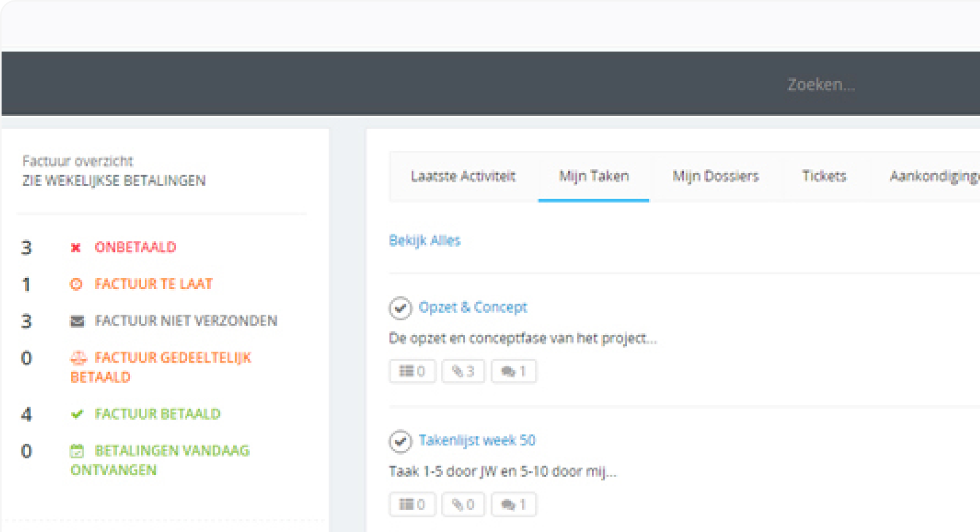Click the count 4 next to Factuur betaald
Screen dimensions: 980x532
27,414
